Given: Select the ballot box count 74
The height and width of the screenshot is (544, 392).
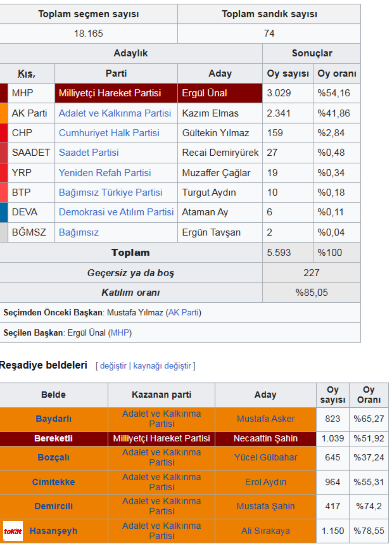Looking at the screenshot, I should [x=269, y=33].
